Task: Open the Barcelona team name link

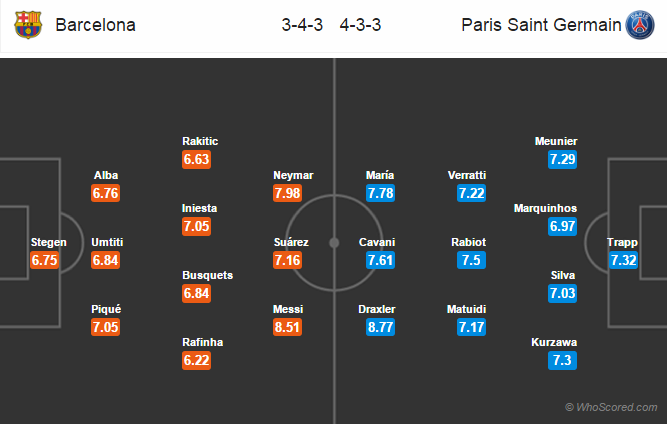Action: (95, 25)
